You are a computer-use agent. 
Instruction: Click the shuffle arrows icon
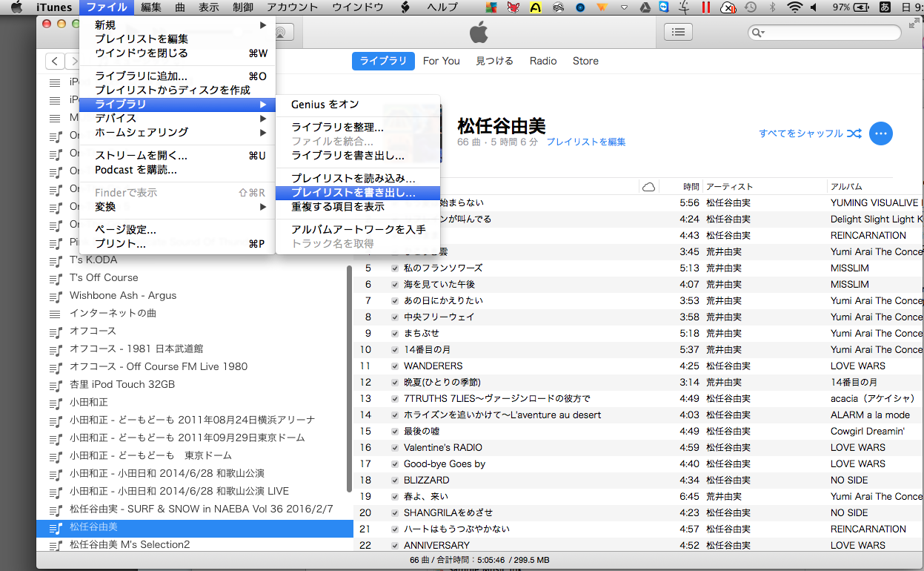(x=854, y=133)
